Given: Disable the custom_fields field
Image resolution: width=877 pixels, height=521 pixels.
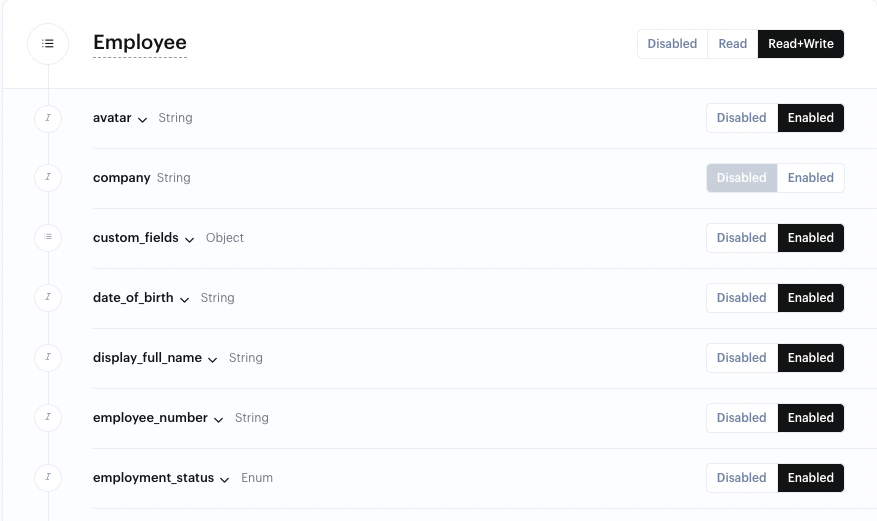Looking at the screenshot, I should point(741,238).
